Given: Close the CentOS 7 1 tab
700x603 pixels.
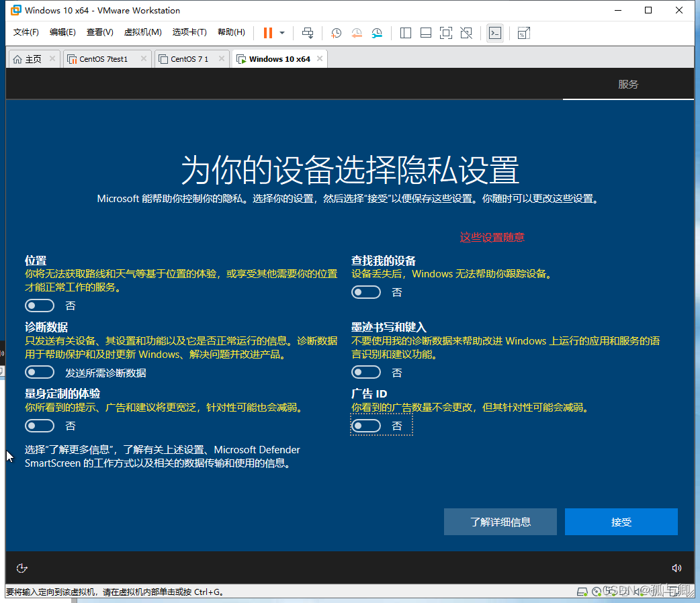Looking at the screenshot, I should click(x=222, y=58).
